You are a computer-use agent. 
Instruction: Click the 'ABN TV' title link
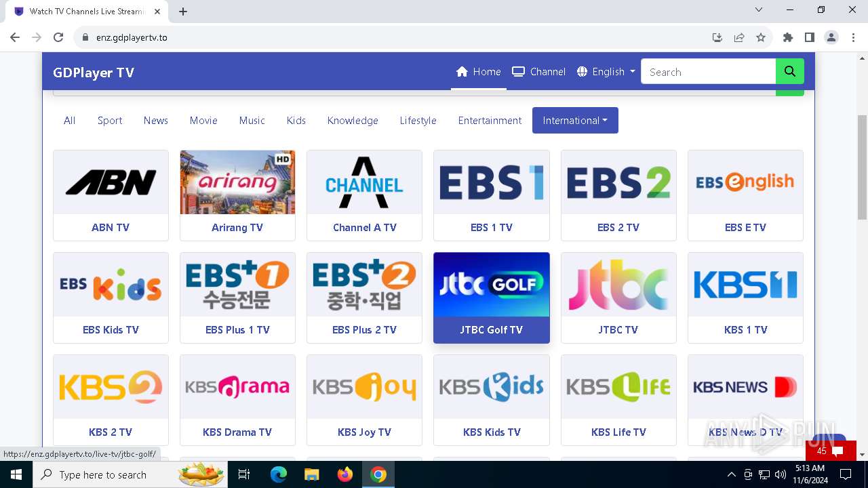click(111, 228)
